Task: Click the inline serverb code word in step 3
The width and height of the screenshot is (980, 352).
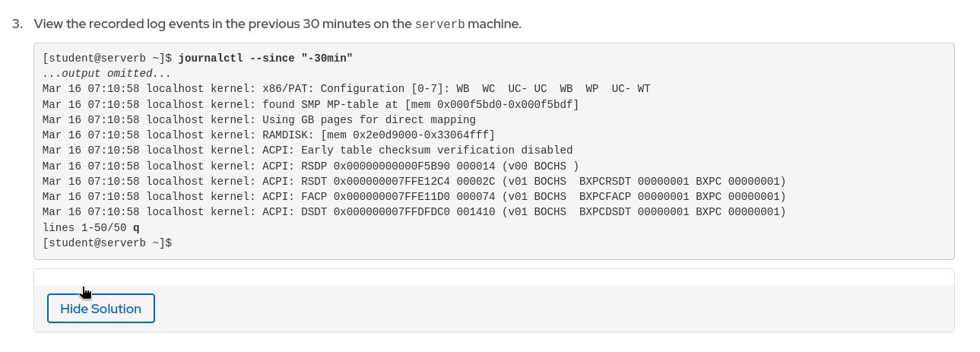Action: coord(439,24)
